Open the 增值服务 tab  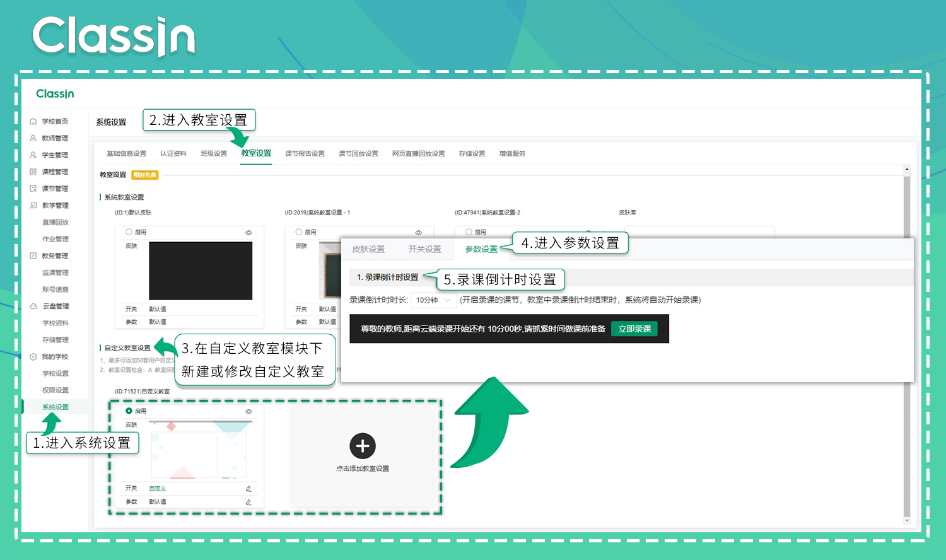coord(512,153)
